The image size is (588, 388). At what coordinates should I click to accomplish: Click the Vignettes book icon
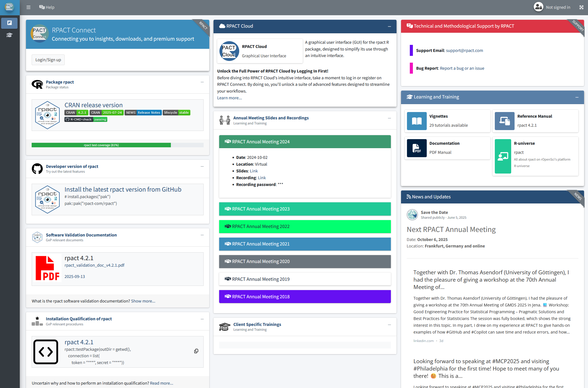click(x=417, y=121)
